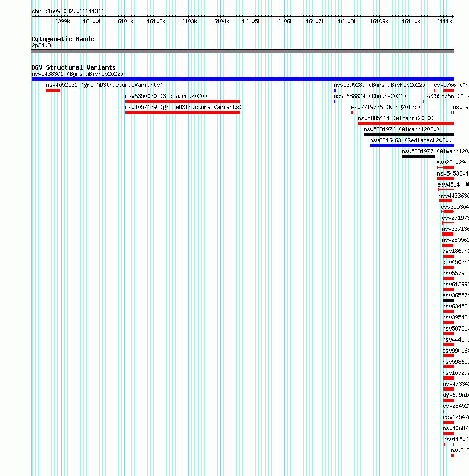Screen dimensions: 469x476
Task: Click the tiny blue nsv5395289 marker
Action: (x=335, y=90)
